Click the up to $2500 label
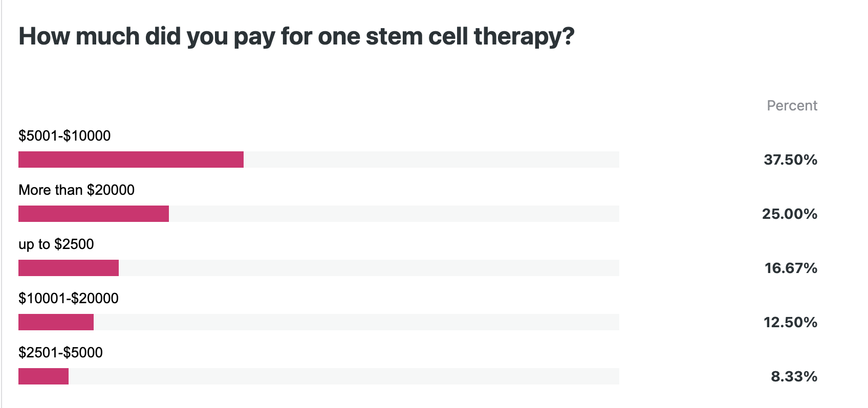 coord(56,244)
